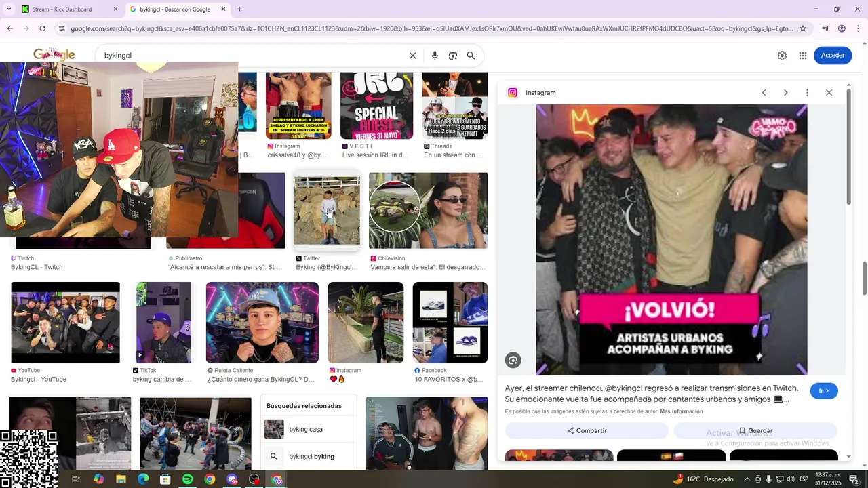Open the volume control in system tray
The height and width of the screenshot is (488, 868).
click(x=791, y=479)
